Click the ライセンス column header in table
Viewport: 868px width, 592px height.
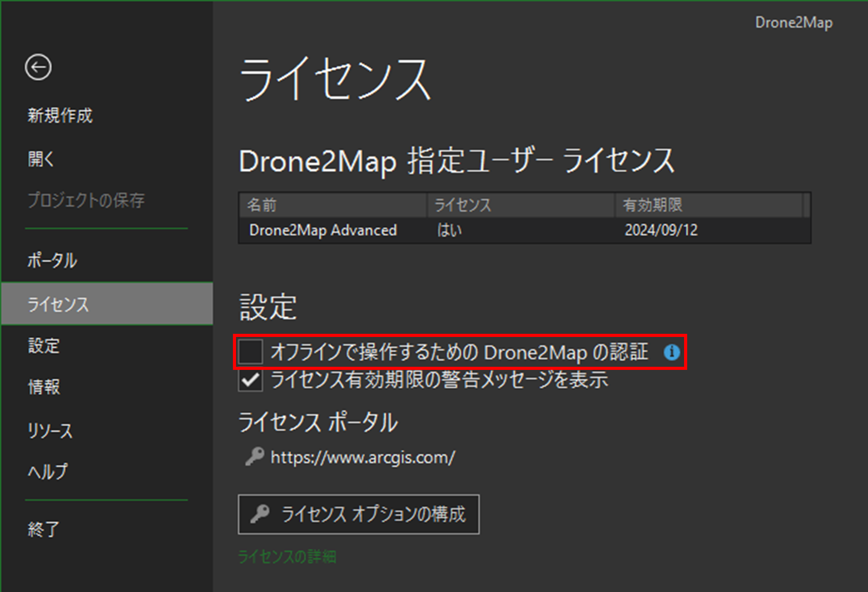coord(521,205)
